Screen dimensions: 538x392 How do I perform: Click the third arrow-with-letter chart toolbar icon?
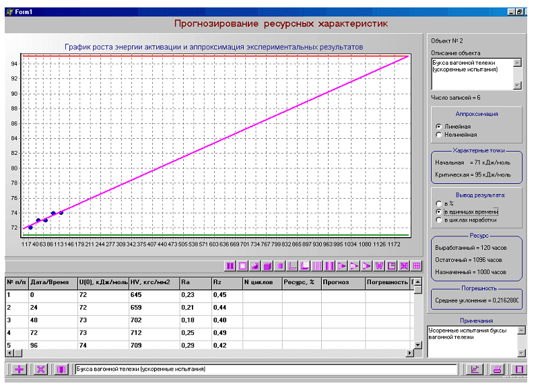point(366,265)
